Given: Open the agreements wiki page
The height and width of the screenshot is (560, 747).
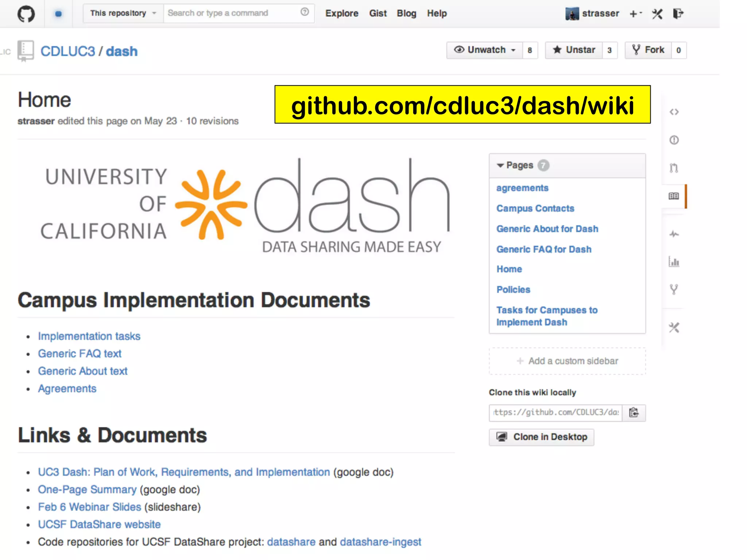Looking at the screenshot, I should pos(522,188).
